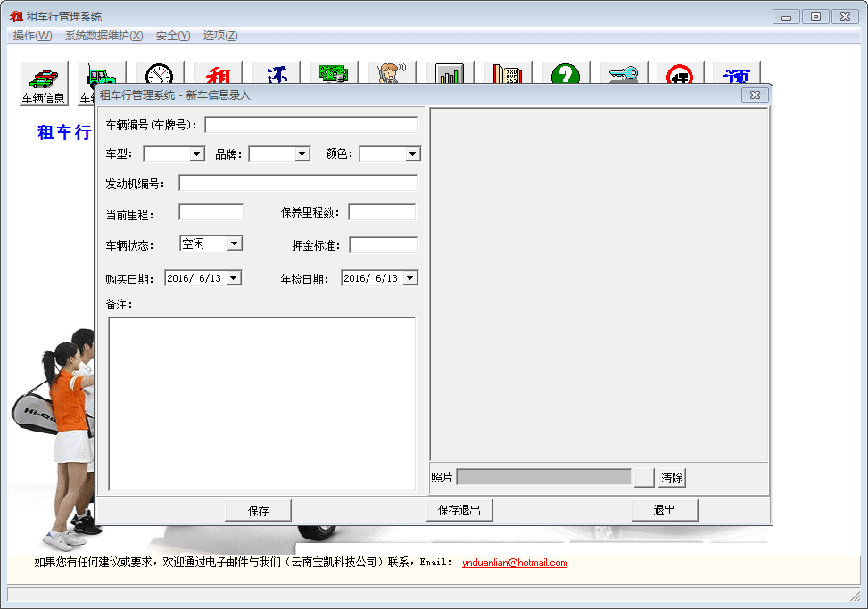Click the 保存 button
Image resolution: width=868 pixels, height=609 pixels.
pyautogui.click(x=259, y=511)
